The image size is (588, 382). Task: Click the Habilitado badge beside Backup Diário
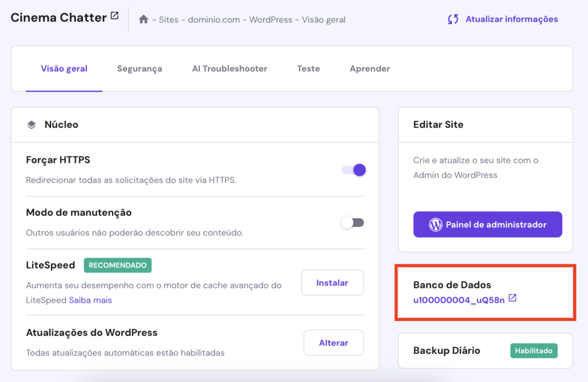pyautogui.click(x=533, y=350)
